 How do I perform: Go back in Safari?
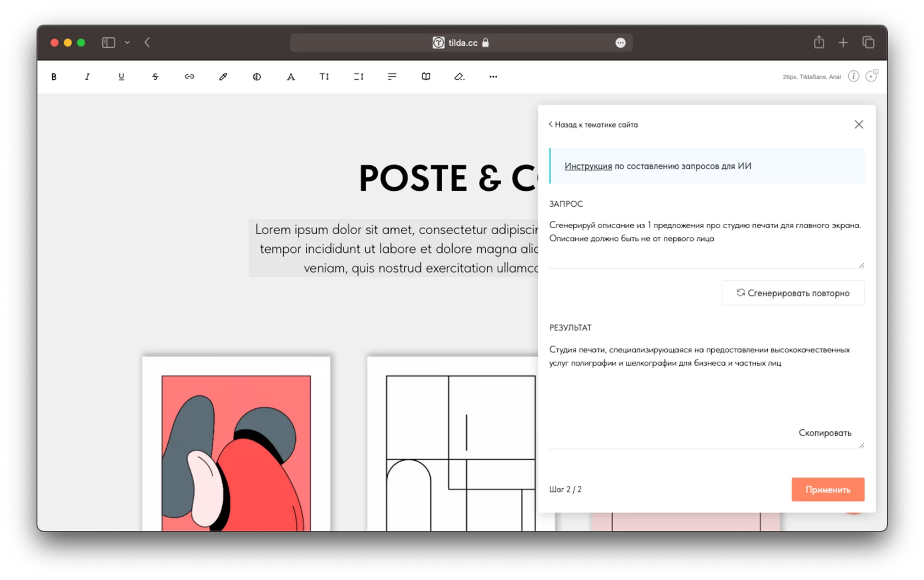[x=147, y=42]
